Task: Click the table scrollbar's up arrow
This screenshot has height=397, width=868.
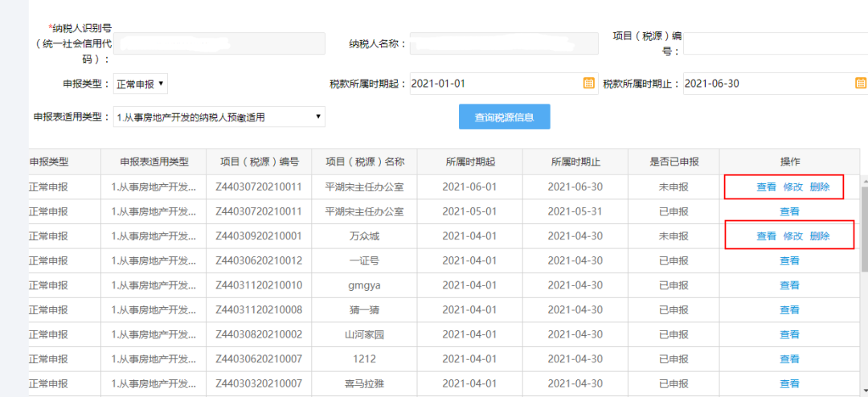Action: click(x=864, y=180)
